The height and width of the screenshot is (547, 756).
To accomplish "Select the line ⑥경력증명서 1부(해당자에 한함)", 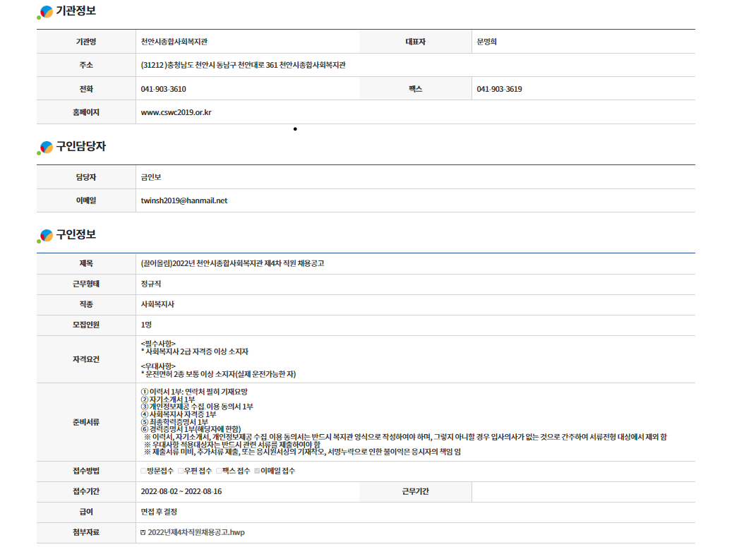I will pyautogui.click(x=191, y=429).
